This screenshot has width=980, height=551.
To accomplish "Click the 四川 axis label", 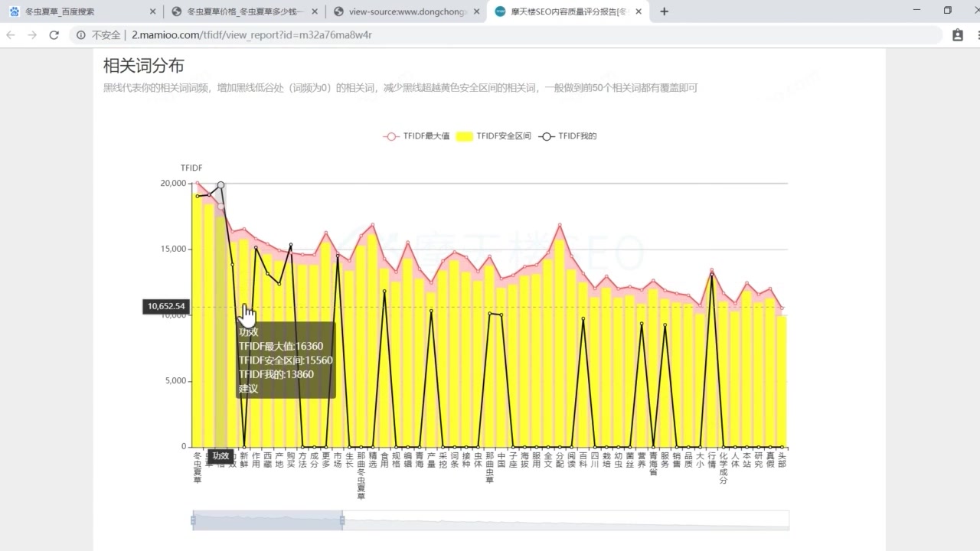I will (x=595, y=459).
